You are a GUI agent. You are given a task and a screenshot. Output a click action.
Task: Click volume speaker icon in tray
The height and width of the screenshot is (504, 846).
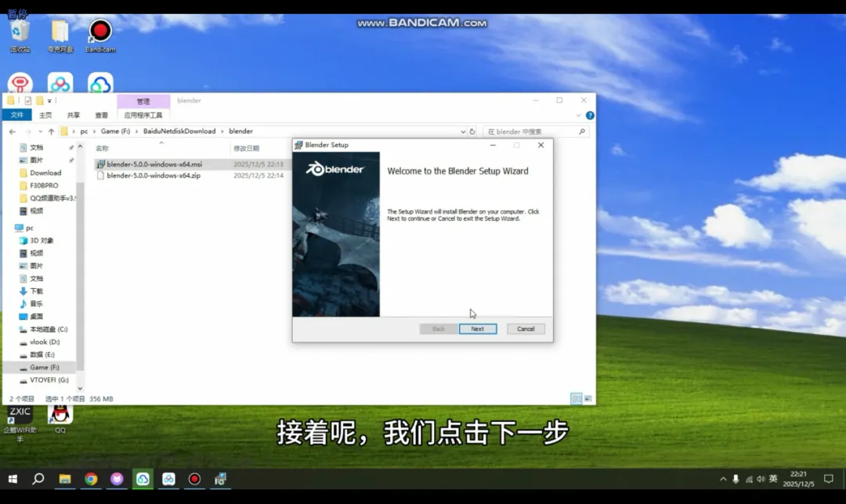click(x=761, y=479)
